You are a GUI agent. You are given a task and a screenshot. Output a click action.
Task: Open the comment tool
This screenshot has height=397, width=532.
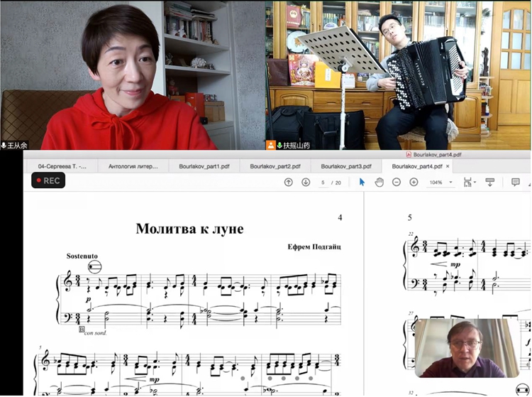[x=516, y=183]
